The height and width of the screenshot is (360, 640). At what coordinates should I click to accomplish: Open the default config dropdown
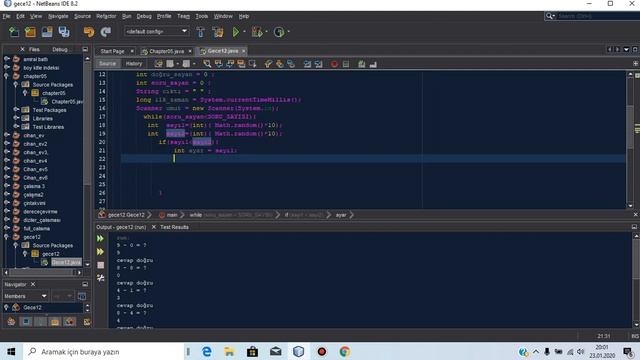point(156,31)
